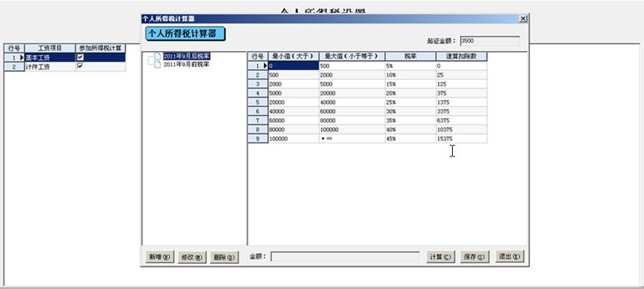
Task: Click the 最小值(大于) column header
Action: click(293, 57)
